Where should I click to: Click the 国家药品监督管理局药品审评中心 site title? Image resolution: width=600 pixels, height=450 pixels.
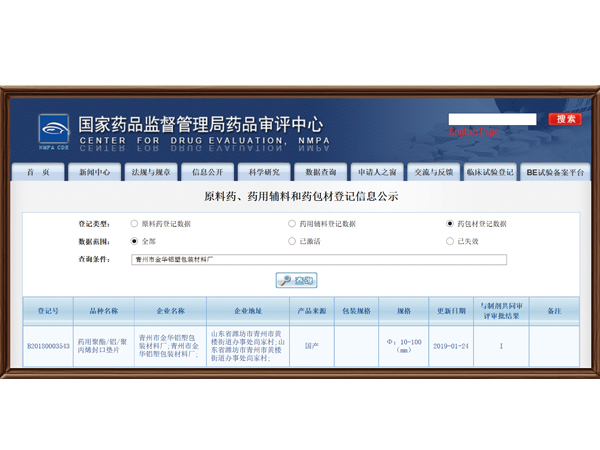click(x=201, y=124)
